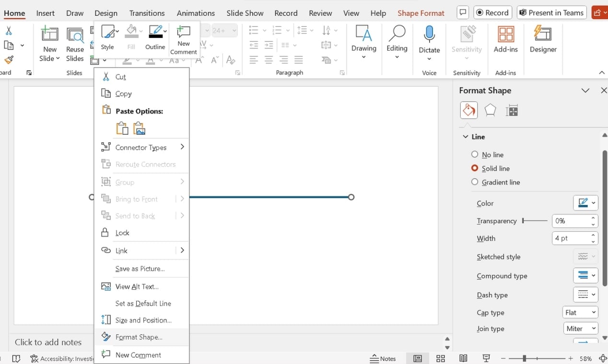The height and width of the screenshot is (364, 608).
Task: Open the Style mini toolbar option
Action: pos(107,37)
